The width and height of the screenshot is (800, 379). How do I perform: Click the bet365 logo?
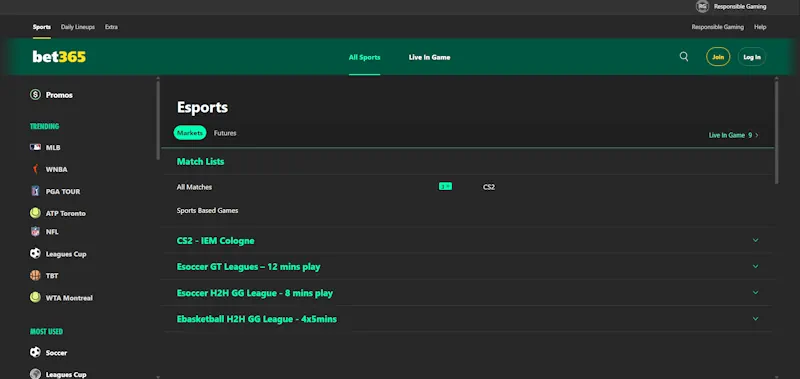click(x=59, y=57)
